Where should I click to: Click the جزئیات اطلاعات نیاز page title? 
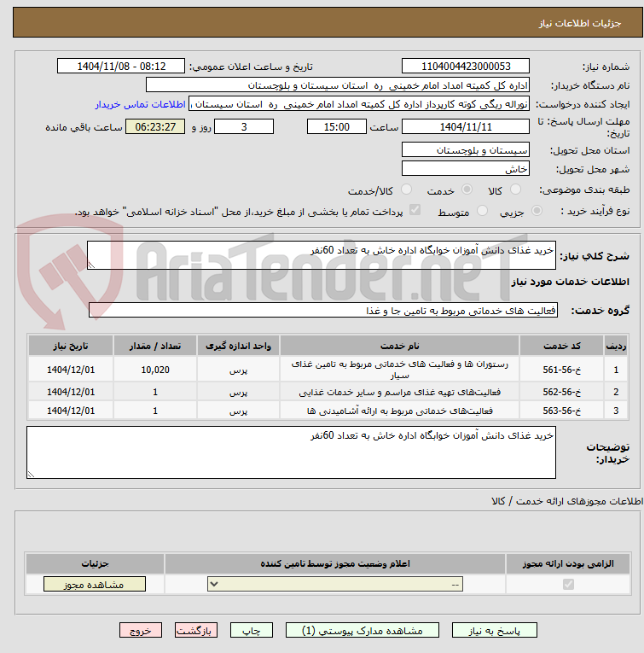click(x=579, y=23)
